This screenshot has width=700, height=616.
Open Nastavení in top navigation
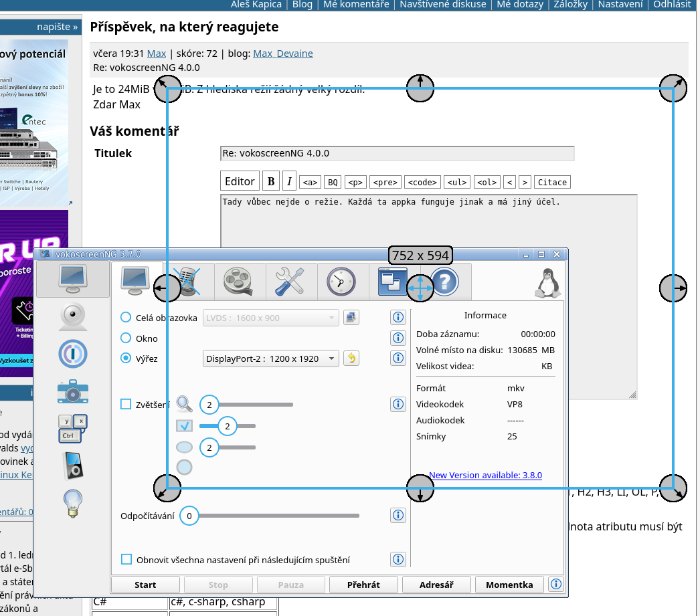pos(620,5)
